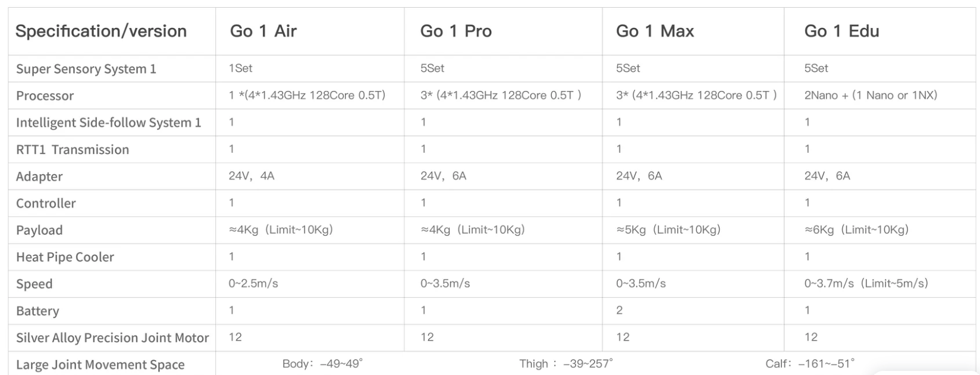980x375 pixels.
Task: Select the Silver Alloy Precision Joint Motor label
Action: click(x=112, y=338)
